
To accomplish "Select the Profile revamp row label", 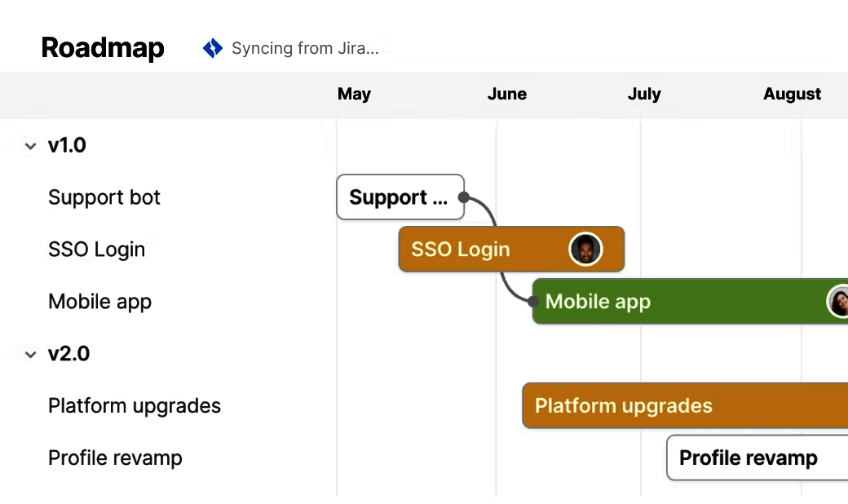I will [115, 458].
